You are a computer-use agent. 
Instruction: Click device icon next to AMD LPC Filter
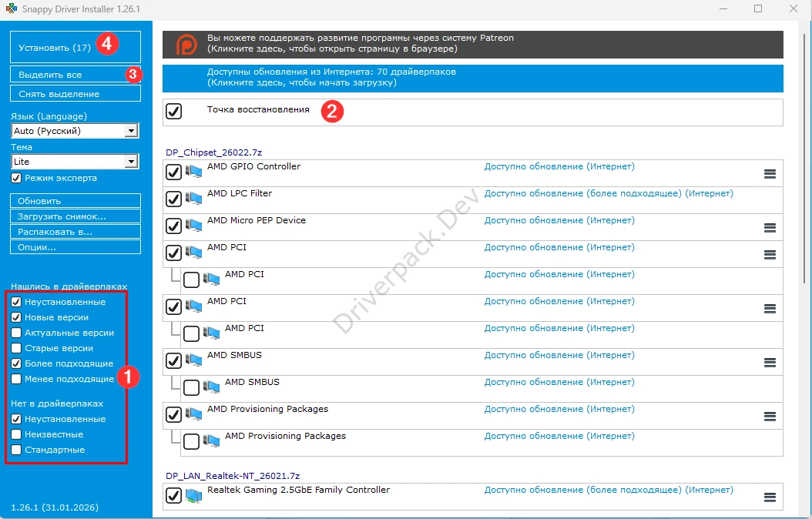tap(193, 199)
